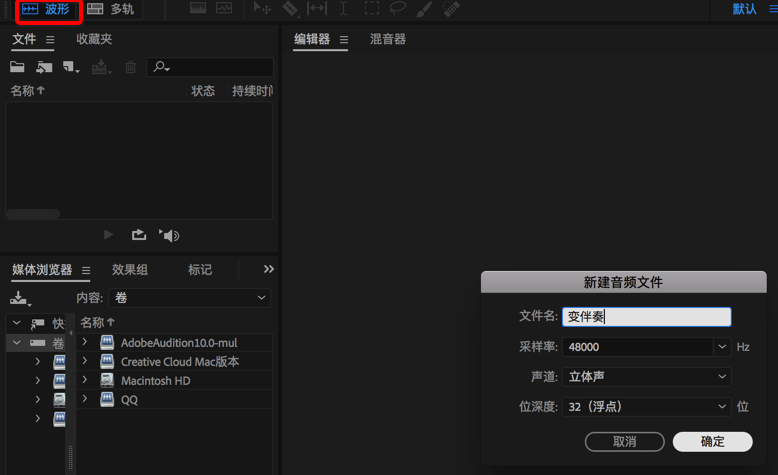Viewport: 778px width, 475px height.
Task: Toggle Loop Playback in Files panel
Action: coord(139,235)
